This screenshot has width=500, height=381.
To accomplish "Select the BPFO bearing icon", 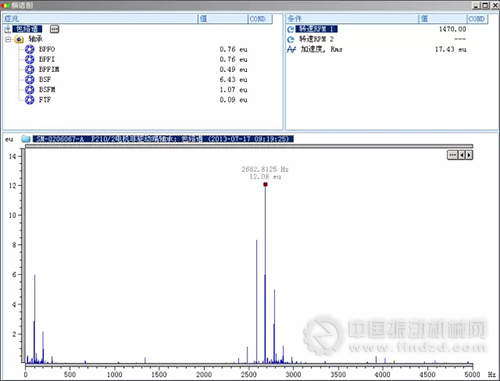I will click(x=30, y=49).
